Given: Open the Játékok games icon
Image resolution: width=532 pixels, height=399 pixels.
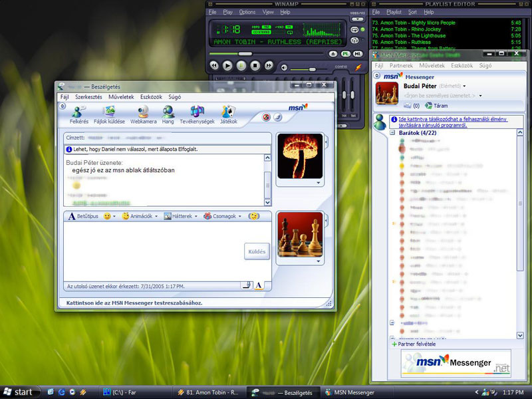Looking at the screenshot, I should (x=229, y=114).
